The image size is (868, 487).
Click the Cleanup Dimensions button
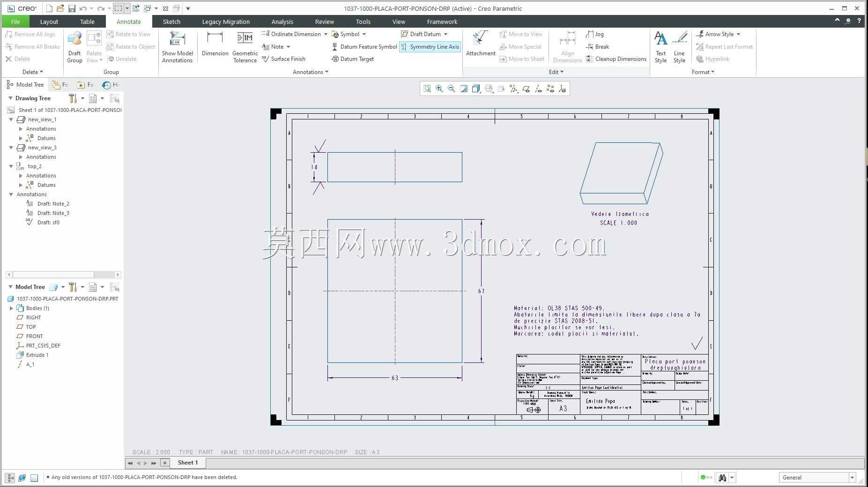coord(616,59)
